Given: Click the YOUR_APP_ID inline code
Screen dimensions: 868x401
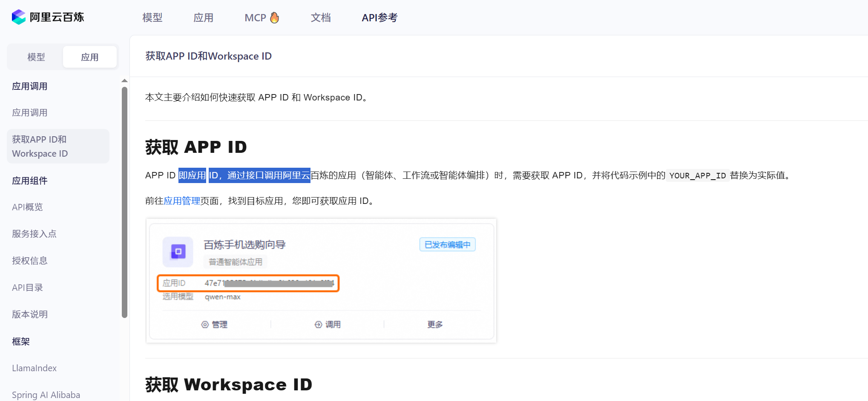Looking at the screenshot, I should pyautogui.click(x=698, y=176).
